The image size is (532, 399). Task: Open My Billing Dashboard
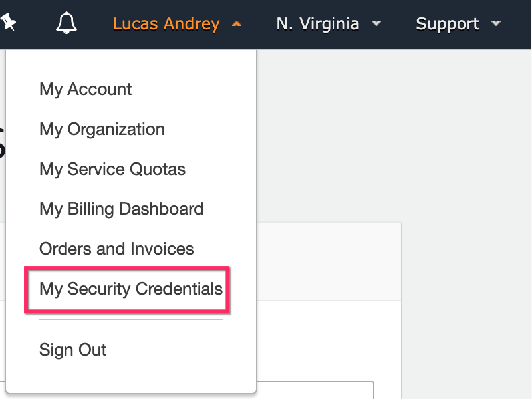pyautogui.click(x=121, y=209)
